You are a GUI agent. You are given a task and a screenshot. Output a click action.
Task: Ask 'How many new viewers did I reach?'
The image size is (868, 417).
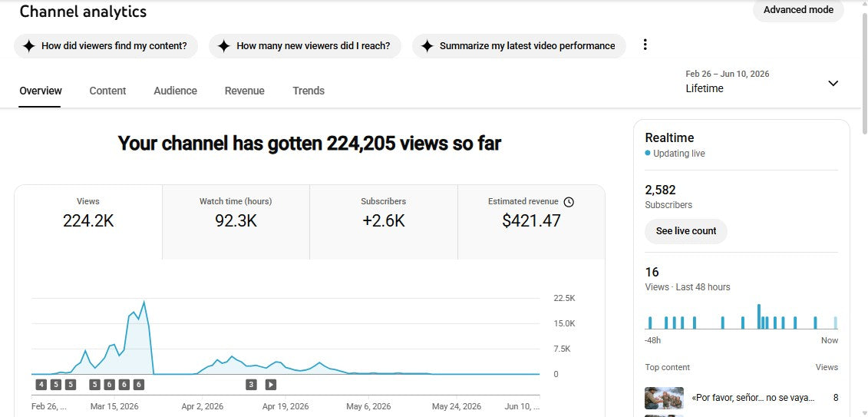pos(305,46)
